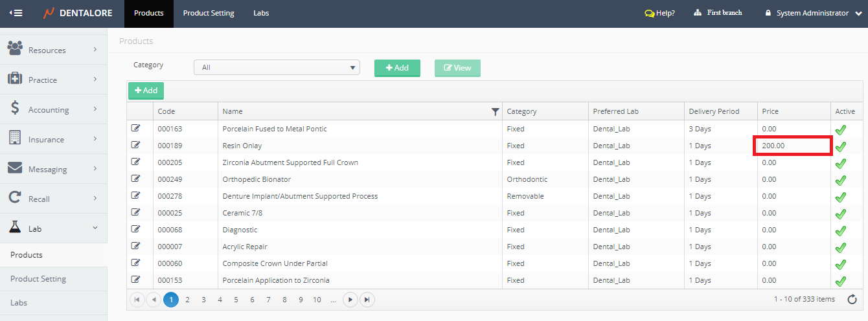
Task: Expand the Accounting sidebar section
Action: (53, 109)
